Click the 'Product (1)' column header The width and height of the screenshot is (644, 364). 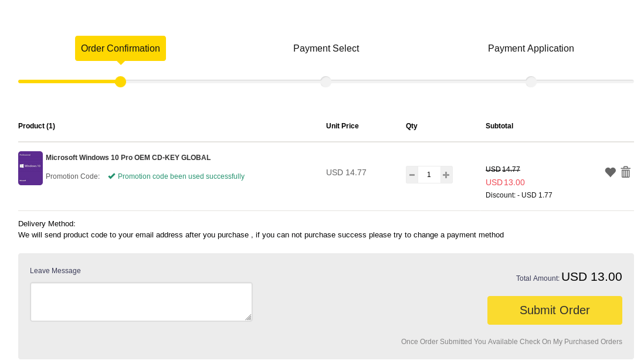click(36, 126)
